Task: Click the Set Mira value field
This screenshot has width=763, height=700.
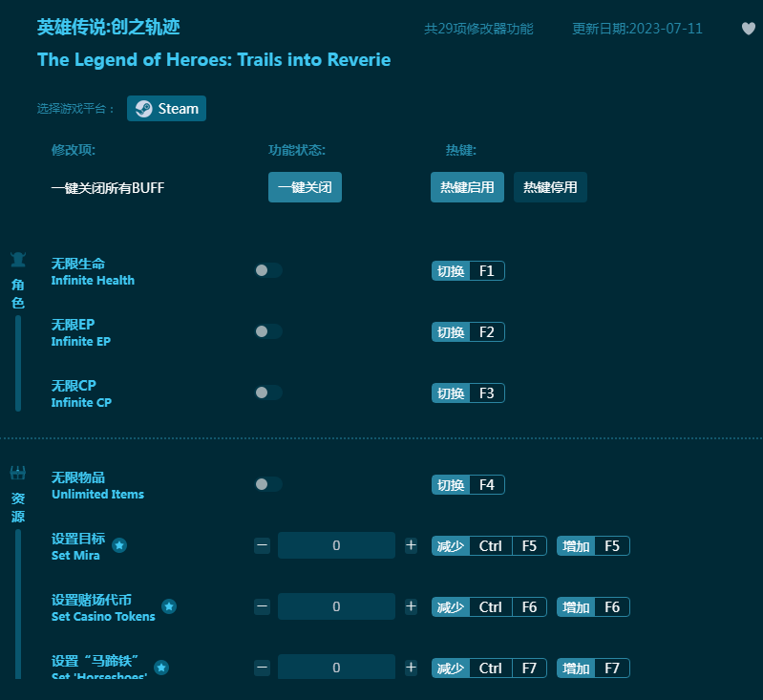Action: coord(336,545)
